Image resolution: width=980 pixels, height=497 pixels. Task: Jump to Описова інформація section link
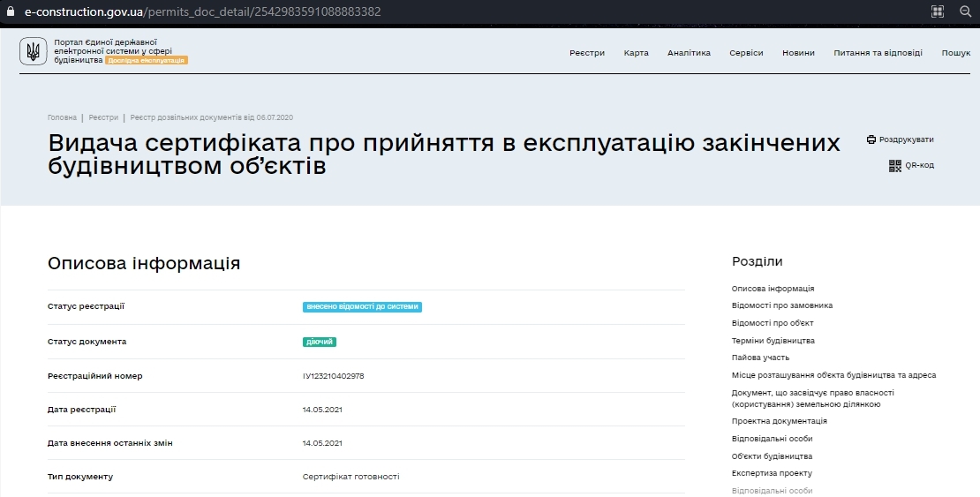click(773, 289)
